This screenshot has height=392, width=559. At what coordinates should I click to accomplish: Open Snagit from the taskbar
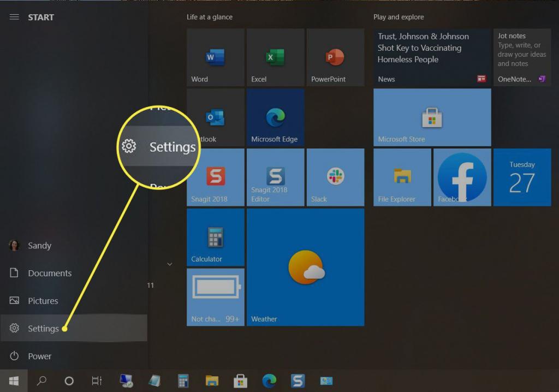click(298, 381)
